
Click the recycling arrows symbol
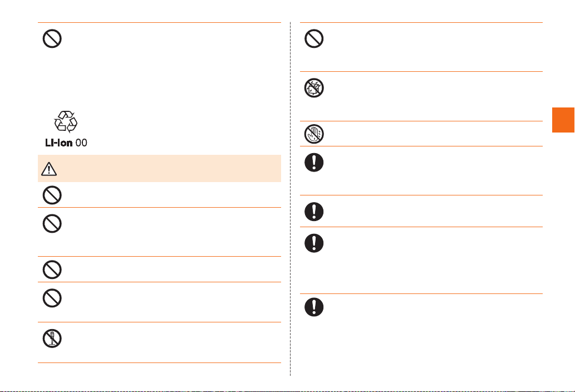tap(66, 121)
